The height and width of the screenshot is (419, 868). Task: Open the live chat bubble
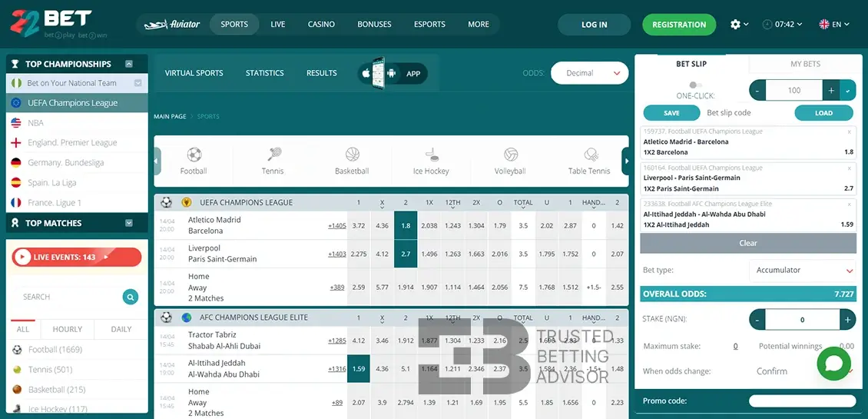(x=833, y=364)
